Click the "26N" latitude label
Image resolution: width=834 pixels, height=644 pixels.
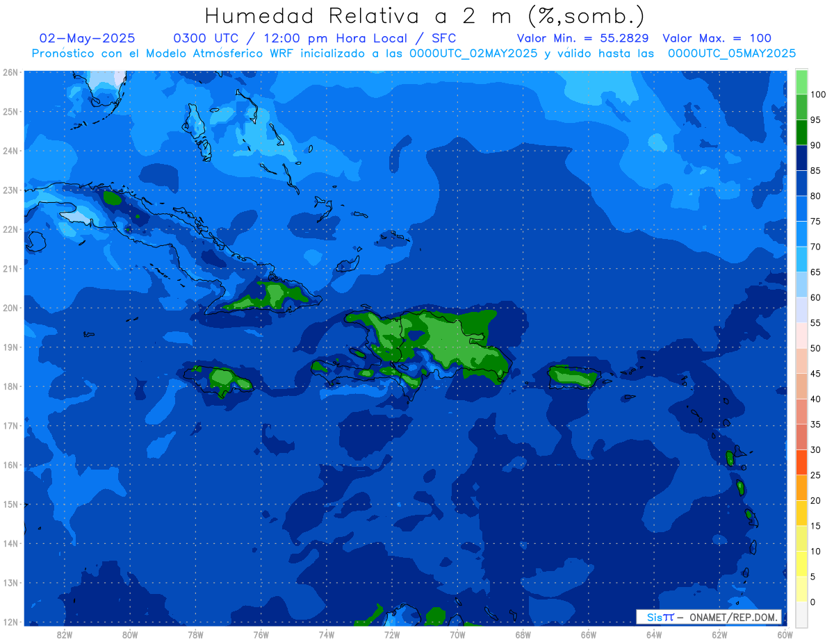(11, 72)
